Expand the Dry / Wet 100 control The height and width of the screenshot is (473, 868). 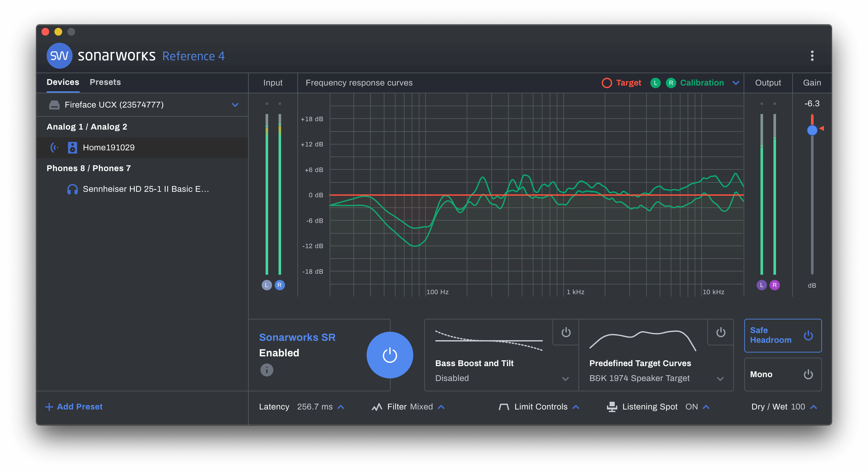pyautogui.click(x=813, y=407)
